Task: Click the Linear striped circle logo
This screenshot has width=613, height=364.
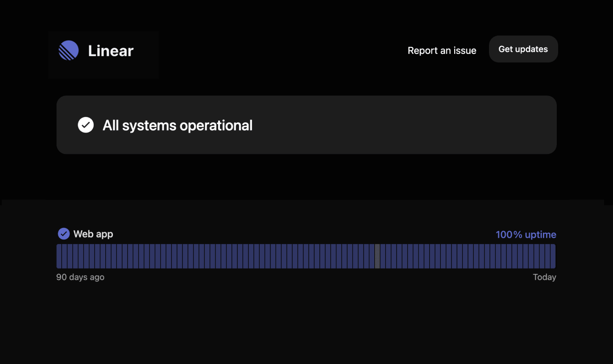Action: coord(69,50)
